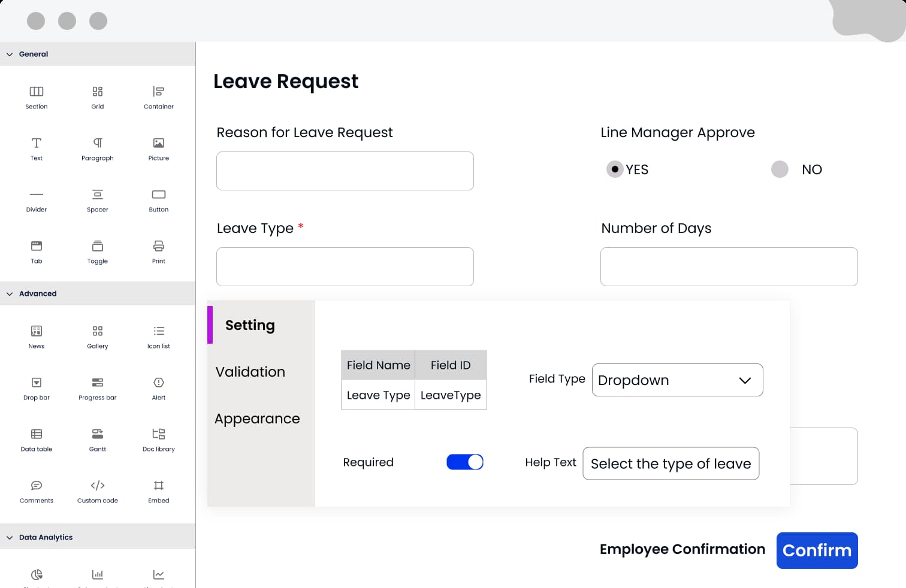The width and height of the screenshot is (906, 588).
Task: Select the Gantt chart icon
Action: pos(98,434)
